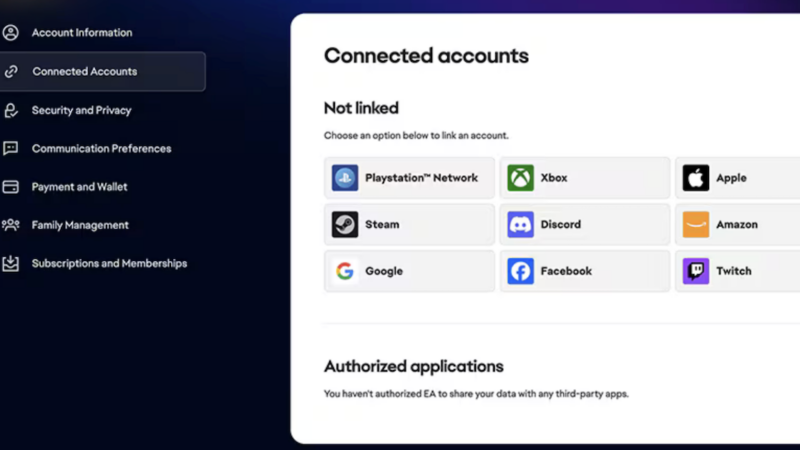Click the purple Discord logo icon
Screen dimensions: 800x450
click(520, 224)
